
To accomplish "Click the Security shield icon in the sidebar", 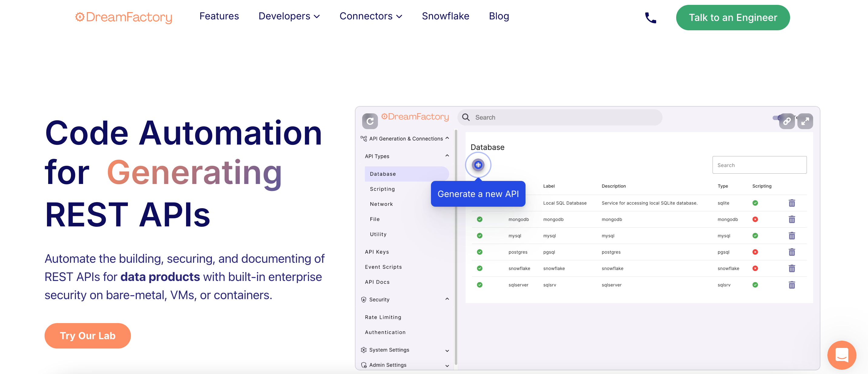I will coord(364,299).
